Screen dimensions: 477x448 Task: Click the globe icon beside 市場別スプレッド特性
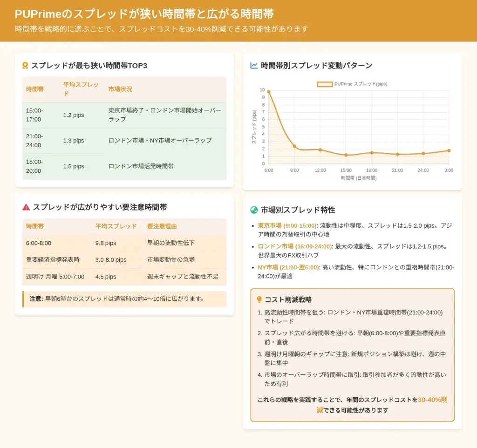[254, 210]
